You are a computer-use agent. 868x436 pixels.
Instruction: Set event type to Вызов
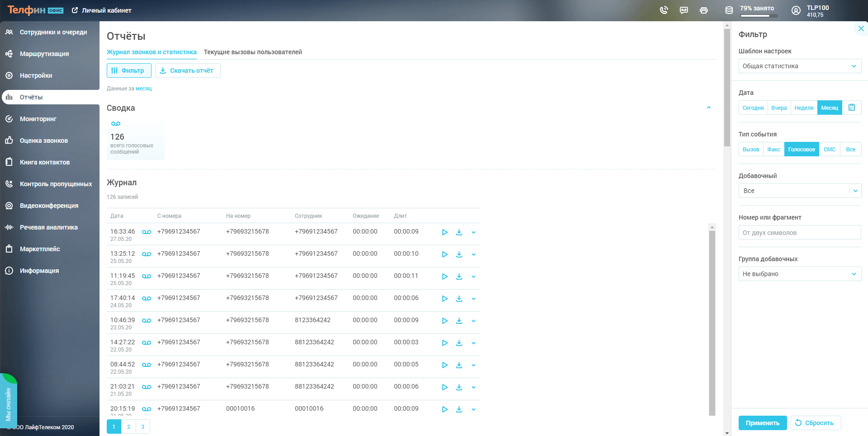(750, 150)
